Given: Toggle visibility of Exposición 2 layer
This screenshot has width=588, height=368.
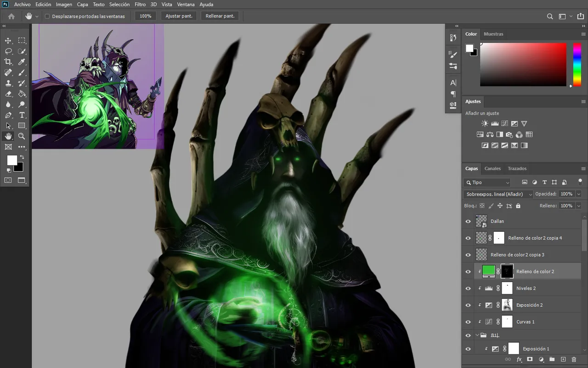Looking at the screenshot, I should pos(468,305).
